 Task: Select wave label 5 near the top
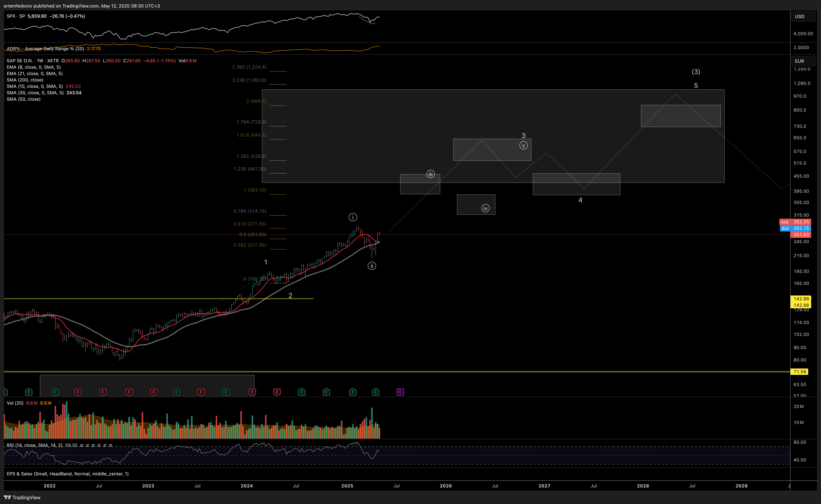(x=696, y=86)
